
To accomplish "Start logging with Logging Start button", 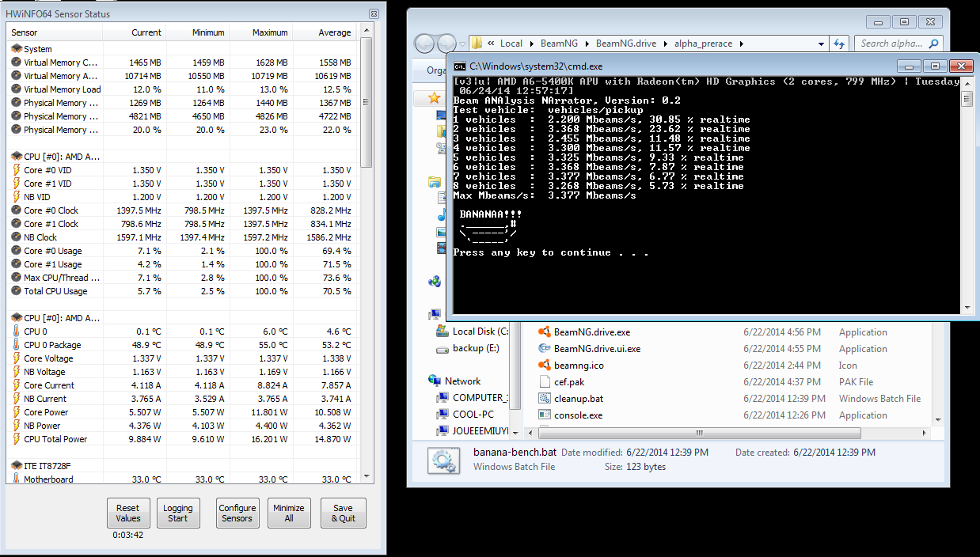I will click(178, 513).
